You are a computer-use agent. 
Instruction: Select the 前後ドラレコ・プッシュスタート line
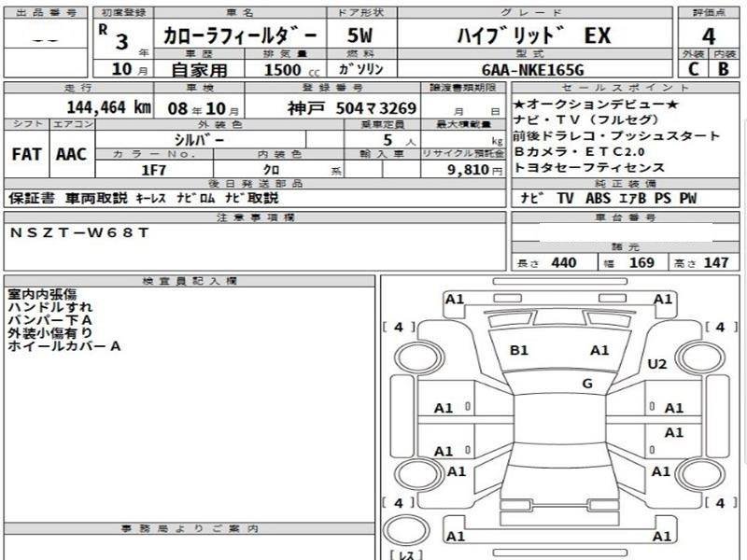[x=616, y=136]
